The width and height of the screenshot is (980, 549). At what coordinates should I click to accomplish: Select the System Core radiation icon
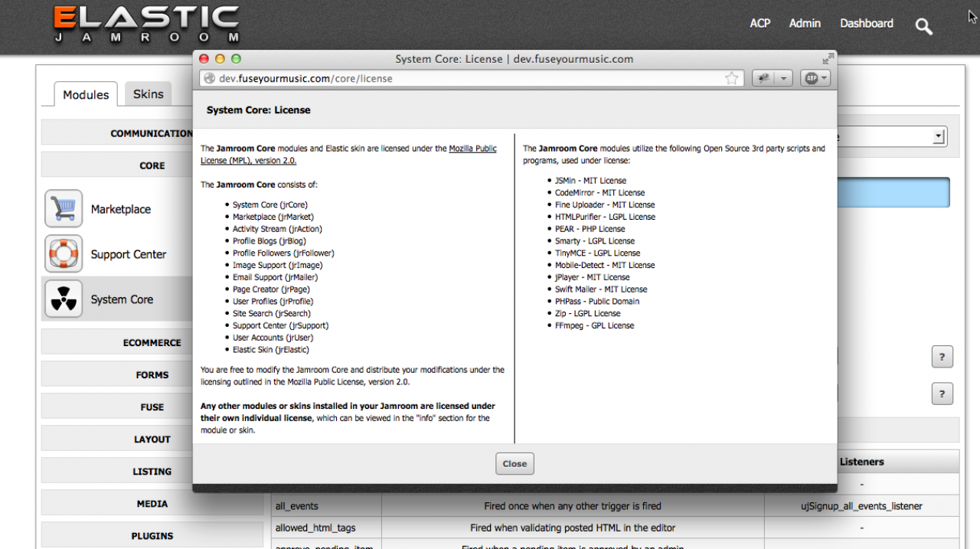[x=64, y=299]
